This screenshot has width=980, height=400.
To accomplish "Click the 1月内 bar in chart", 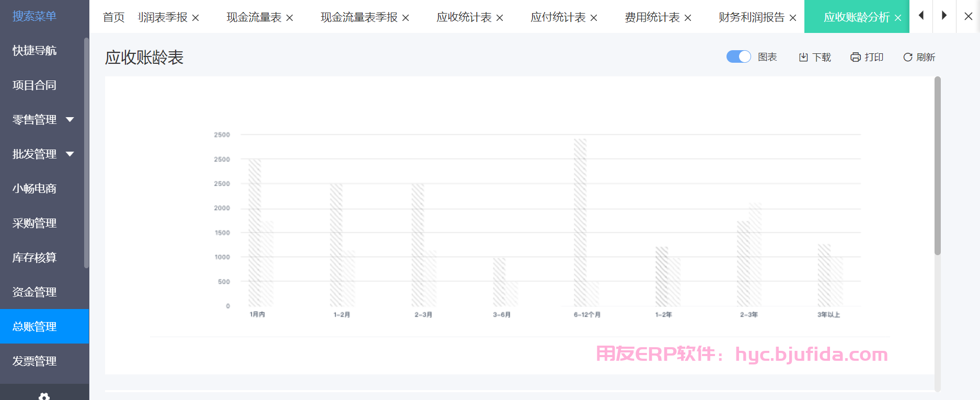I will [255, 233].
